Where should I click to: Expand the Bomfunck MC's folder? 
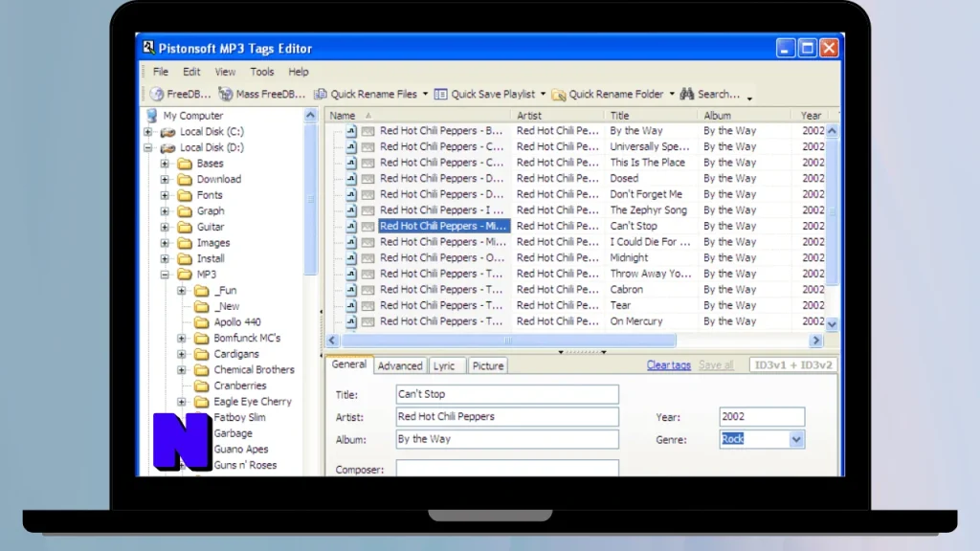[x=181, y=338]
